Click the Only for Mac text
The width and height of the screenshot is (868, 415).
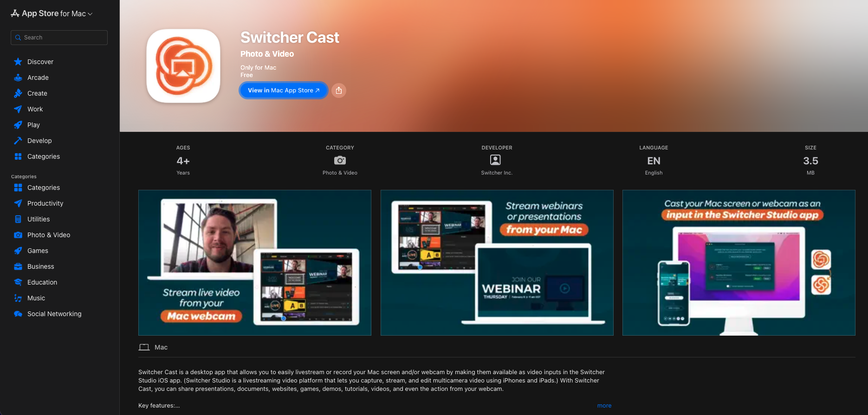point(258,68)
